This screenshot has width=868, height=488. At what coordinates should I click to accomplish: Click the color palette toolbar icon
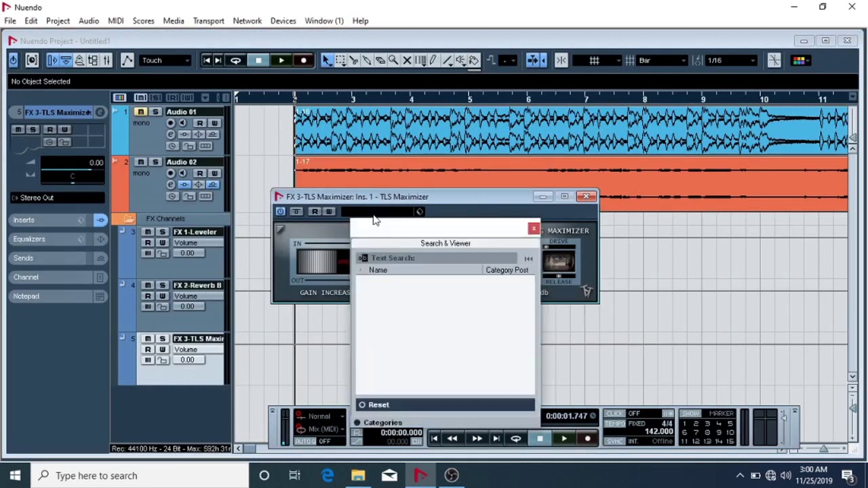click(800, 60)
